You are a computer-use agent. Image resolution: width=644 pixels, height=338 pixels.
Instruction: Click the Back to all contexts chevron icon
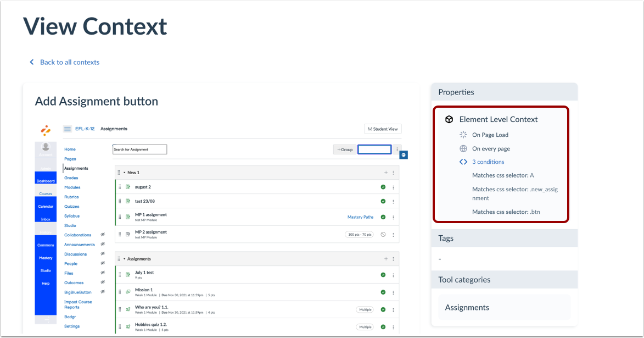[x=32, y=62]
